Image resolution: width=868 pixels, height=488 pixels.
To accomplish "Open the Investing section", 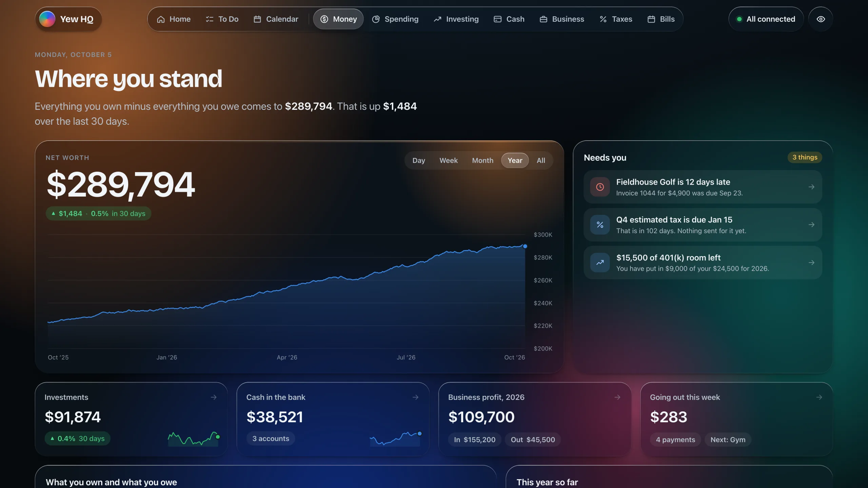I will coord(456,19).
